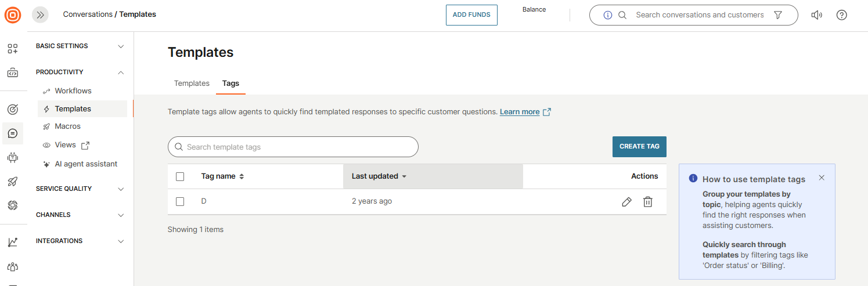Image resolution: width=868 pixels, height=286 pixels.
Task: Click the edit pencil icon for tag D
Action: pyautogui.click(x=626, y=202)
